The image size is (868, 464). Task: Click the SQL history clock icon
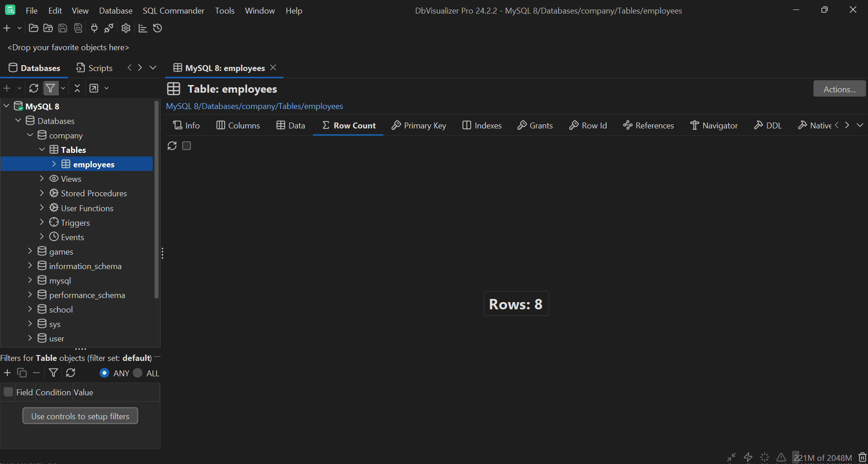tap(157, 28)
